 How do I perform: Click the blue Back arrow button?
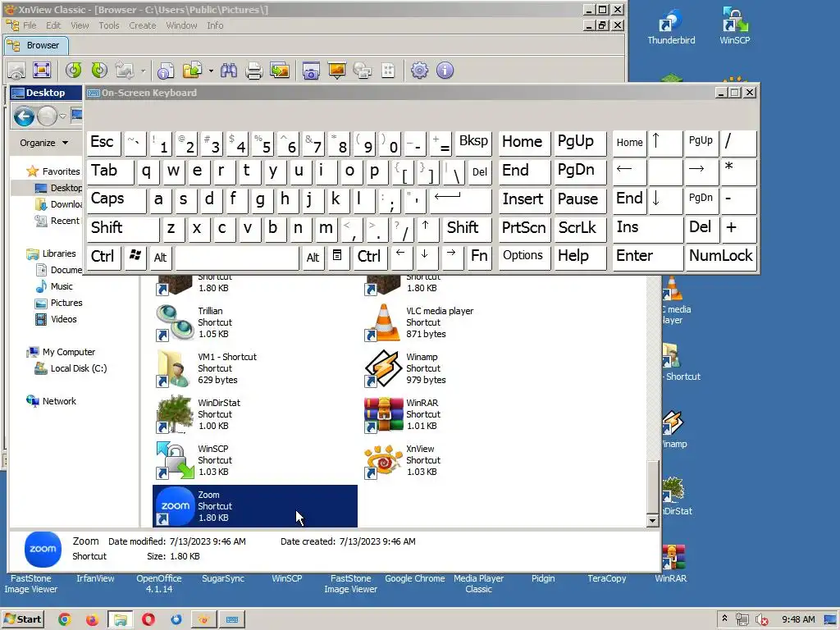pos(24,116)
